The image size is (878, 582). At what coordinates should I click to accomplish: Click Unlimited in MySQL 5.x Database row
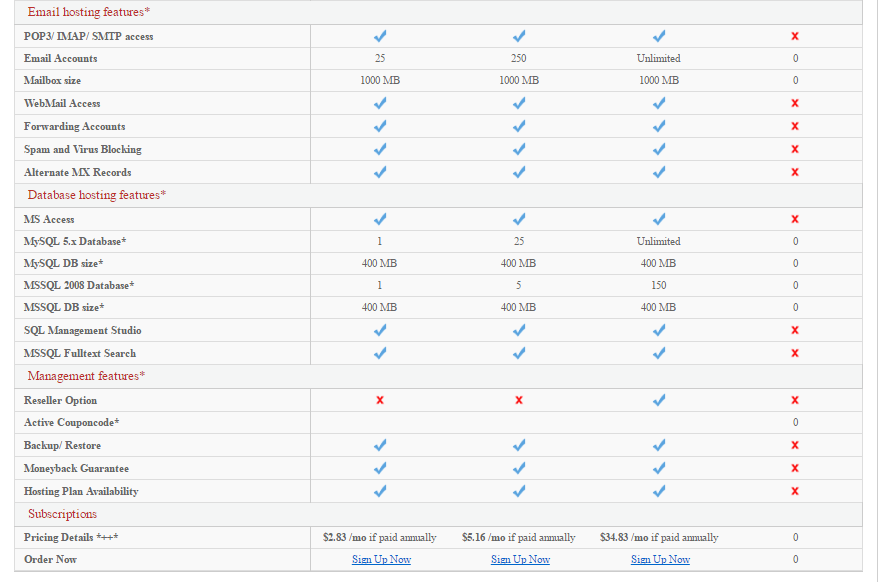tap(658, 241)
